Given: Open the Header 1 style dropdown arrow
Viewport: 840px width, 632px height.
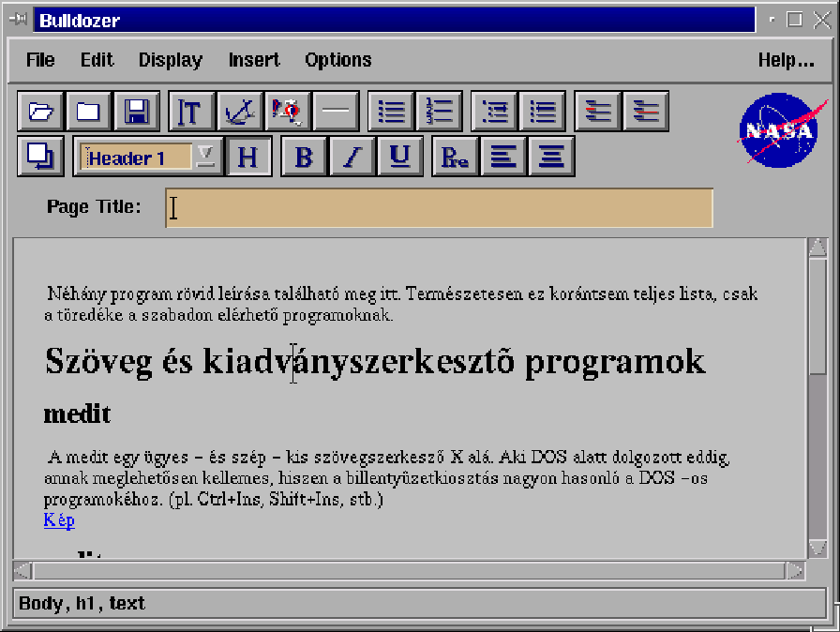Looking at the screenshot, I should (x=205, y=157).
